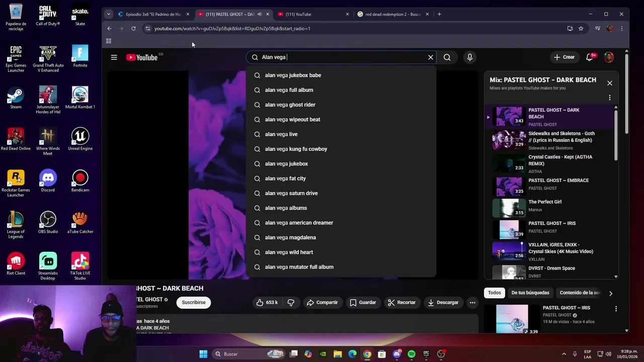Select the Contenido de la serie chip

(580, 293)
